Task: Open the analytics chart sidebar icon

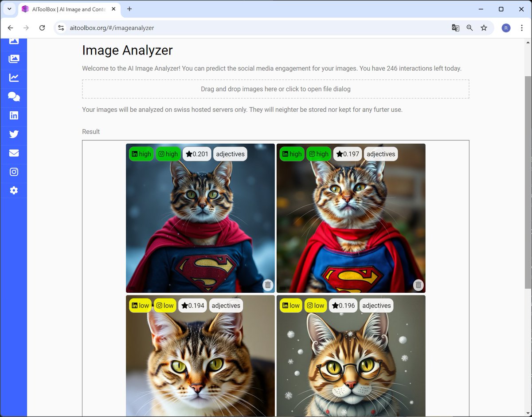Action: pyautogui.click(x=14, y=78)
